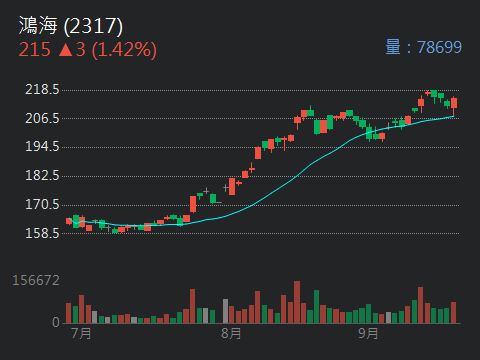Click the last red volume bar at far right
This screenshot has width=480, height=360.
tap(453, 312)
